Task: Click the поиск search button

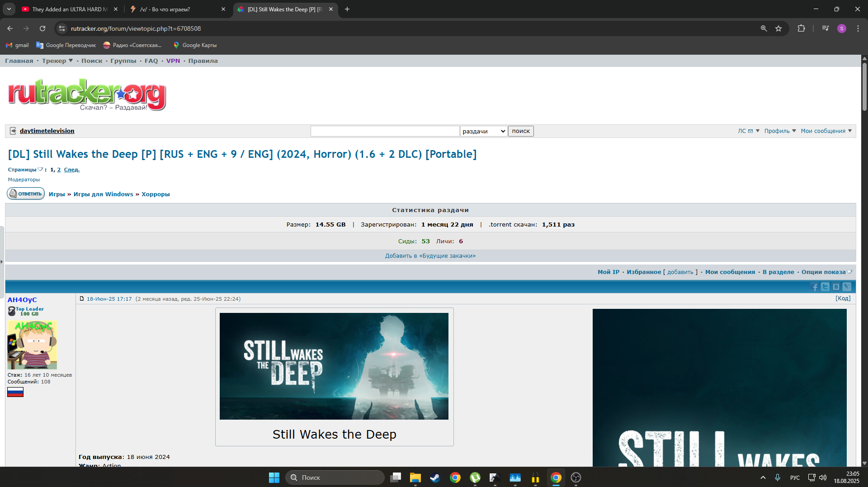Action: coord(521,131)
